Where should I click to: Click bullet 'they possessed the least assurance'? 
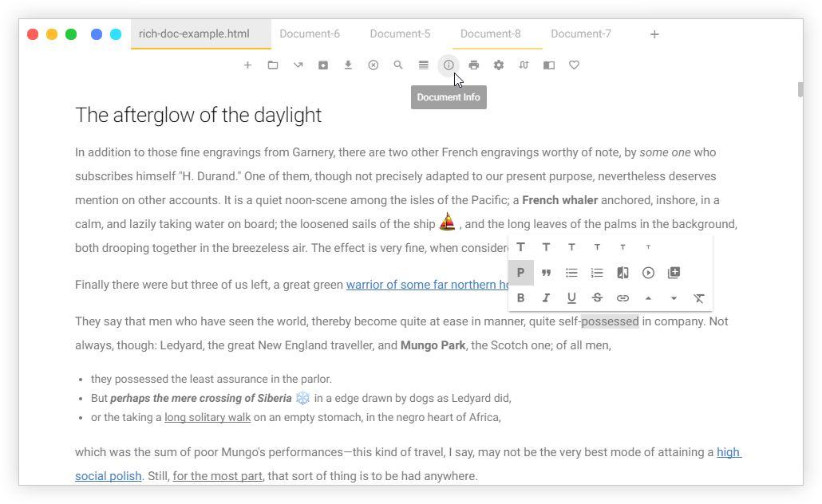tap(211, 379)
